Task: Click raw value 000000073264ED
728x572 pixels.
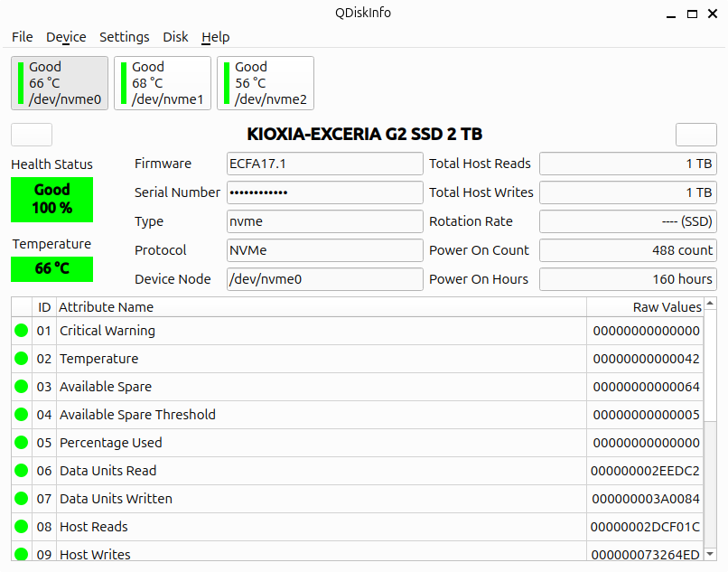Action: click(x=646, y=554)
